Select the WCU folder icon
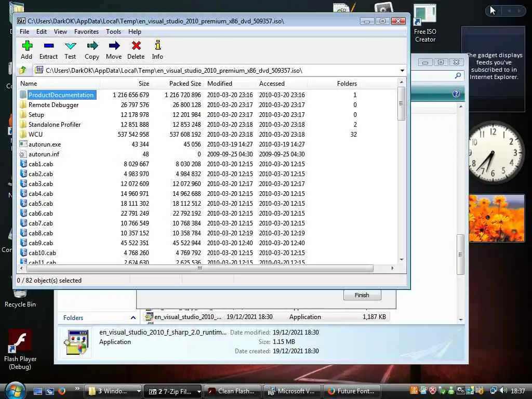Screen dimensions: 532x399 tap(23, 134)
